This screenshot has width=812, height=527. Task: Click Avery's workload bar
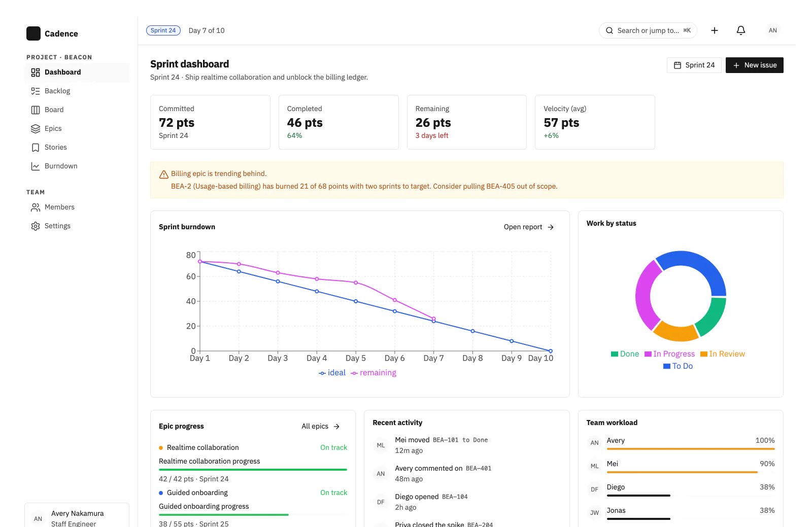pyautogui.click(x=691, y=449)
